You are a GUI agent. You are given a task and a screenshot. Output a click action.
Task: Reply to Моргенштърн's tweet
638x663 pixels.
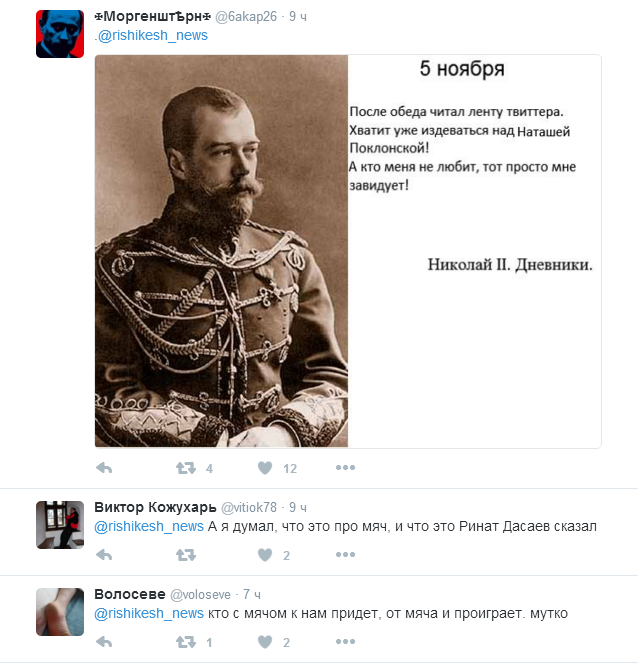pyautogui.click(x=104, y=468)
